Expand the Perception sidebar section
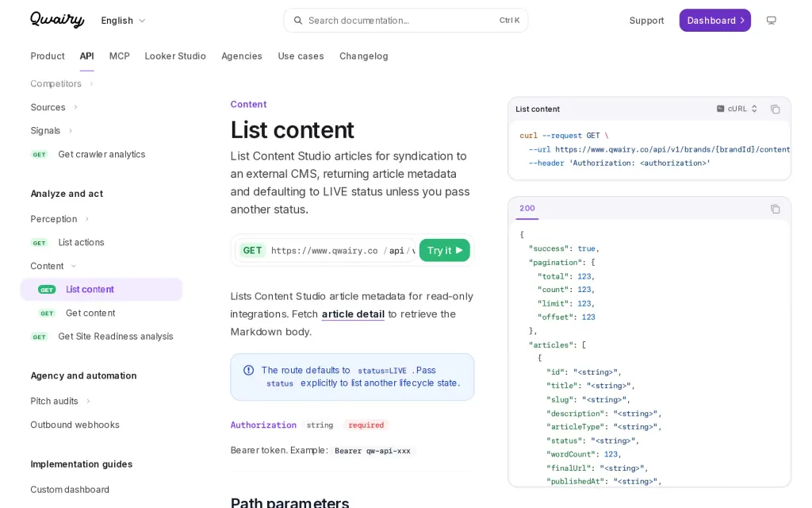The width and height of the screenshot is (812, 508). pyautogui.click(x=59, y=219)
